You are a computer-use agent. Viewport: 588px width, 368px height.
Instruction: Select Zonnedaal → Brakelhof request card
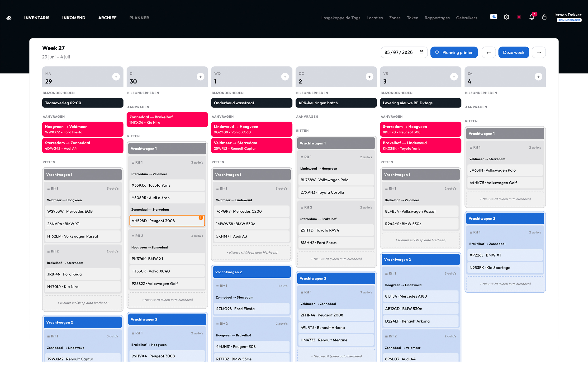point(167,120)
